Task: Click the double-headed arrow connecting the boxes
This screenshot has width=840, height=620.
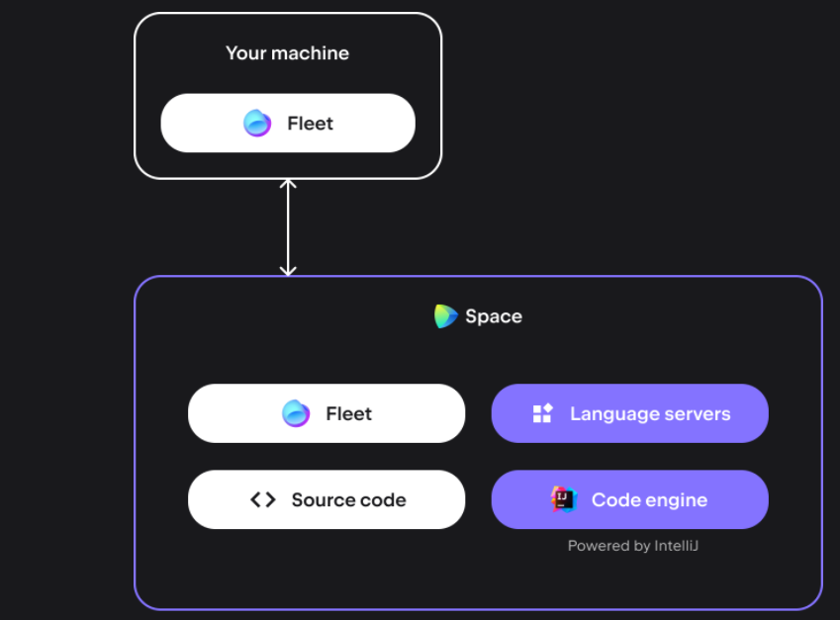Action: pyautogui.click(x=289, y=224)
